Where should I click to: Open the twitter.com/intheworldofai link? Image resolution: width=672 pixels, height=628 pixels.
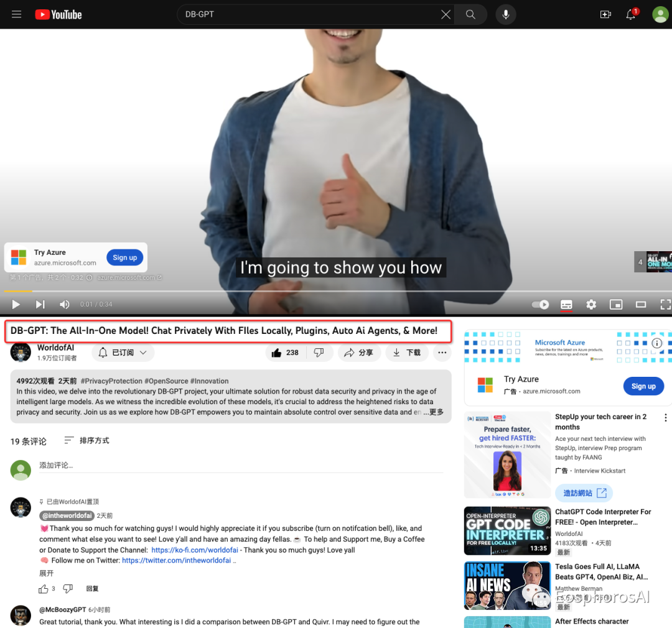(177, 560)
